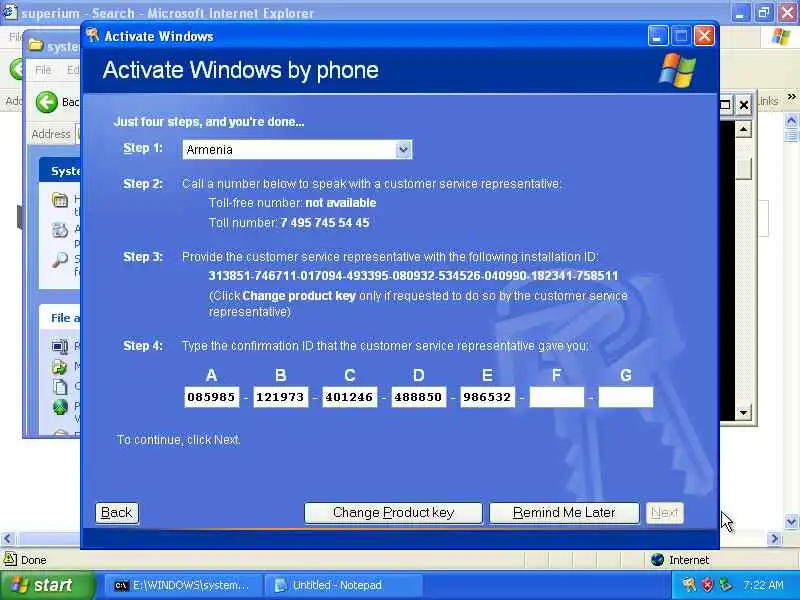
Task: Click the green Back arrow in system window
Action: tap(47, 103)
